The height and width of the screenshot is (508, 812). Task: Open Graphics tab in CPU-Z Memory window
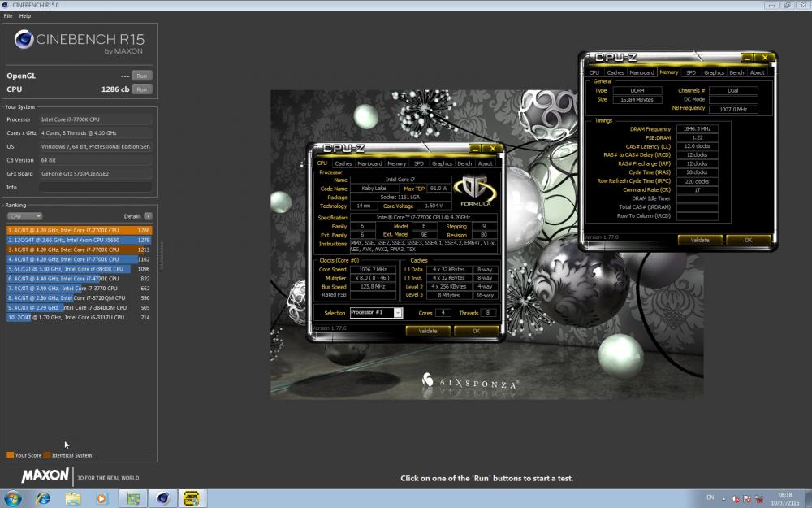714,72
